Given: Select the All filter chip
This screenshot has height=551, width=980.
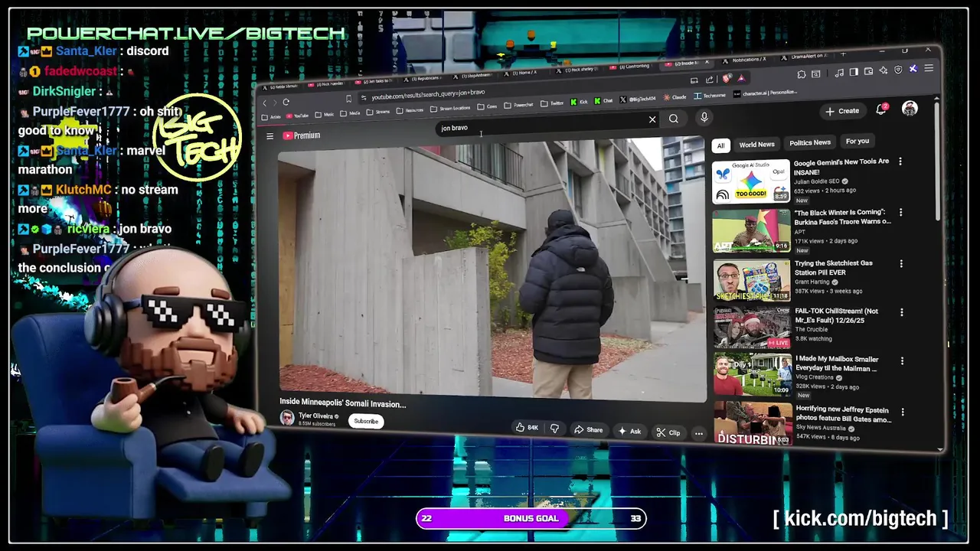Looking at the screenshot, I should 720,145.
